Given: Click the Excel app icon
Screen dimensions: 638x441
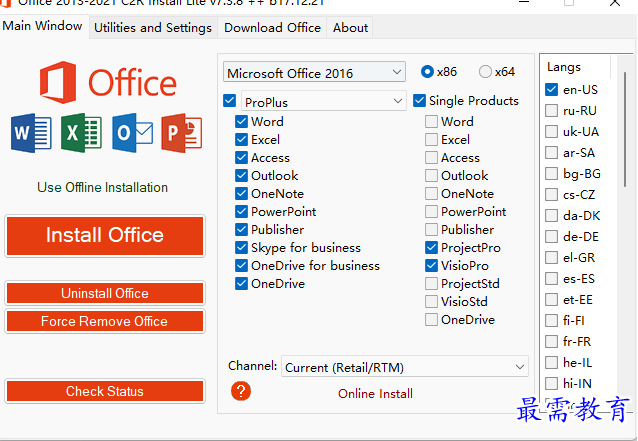Looking at the screenshot, I should tap(81, 133).
